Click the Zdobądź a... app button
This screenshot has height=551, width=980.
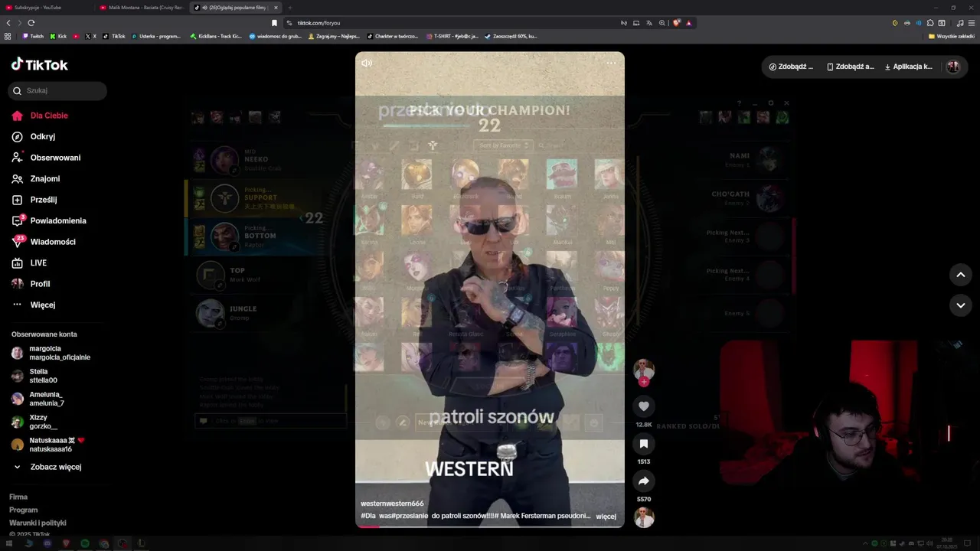point(850,67)
